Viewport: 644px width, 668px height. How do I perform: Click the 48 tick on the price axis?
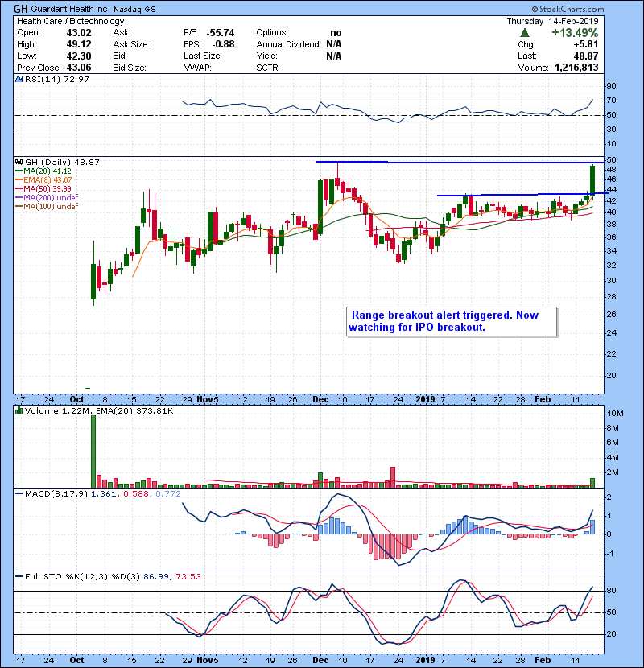tap(612, 169)
